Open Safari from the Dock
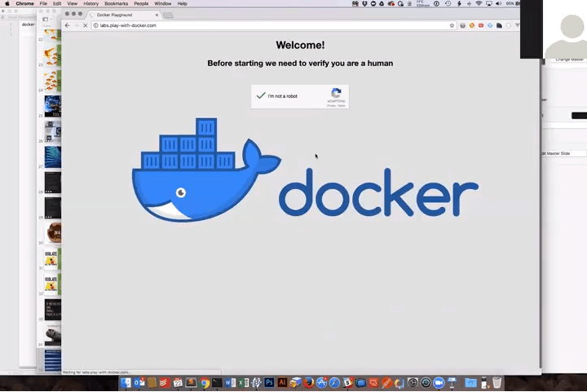Image resolution: width=587 pixels, height=392 pixels. point(334,383)
